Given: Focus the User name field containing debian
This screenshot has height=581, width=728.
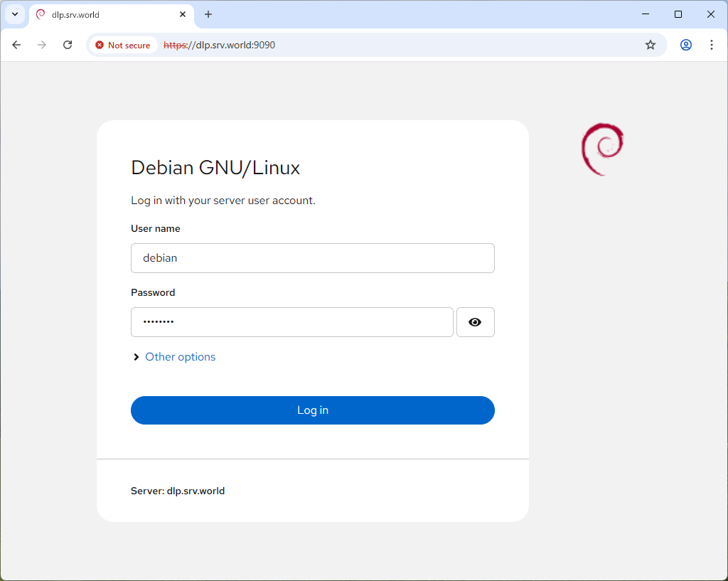Looking at the screenshot, I should 312,258.
